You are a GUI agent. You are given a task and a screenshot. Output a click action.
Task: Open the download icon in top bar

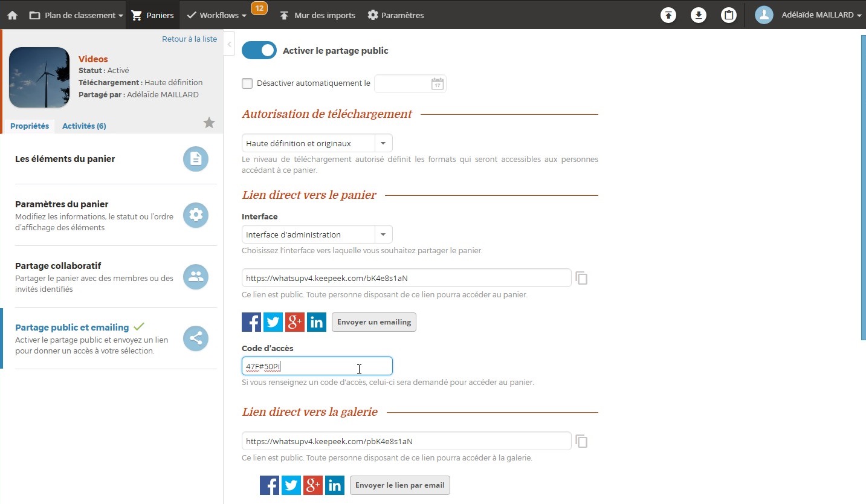pyautogui.click(x=699, y=15)
